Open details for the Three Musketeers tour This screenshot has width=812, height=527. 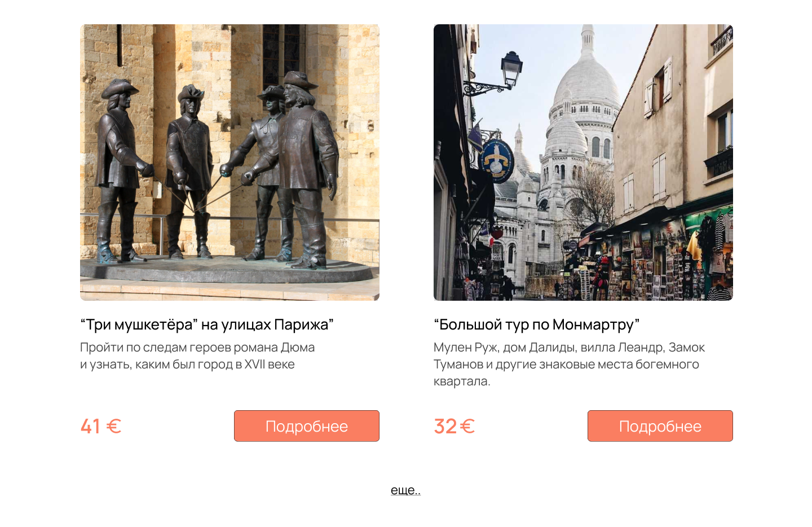[307, 426]
